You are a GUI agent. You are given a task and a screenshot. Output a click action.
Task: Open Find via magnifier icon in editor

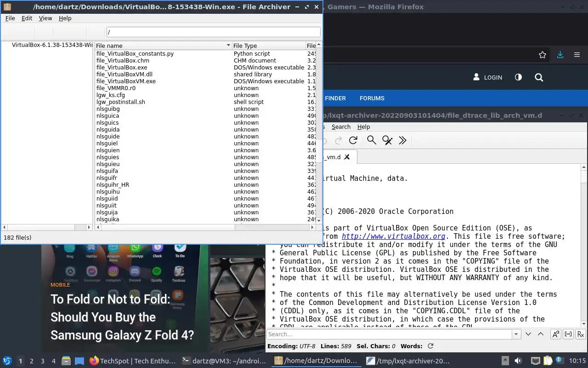tap(371, 140)
